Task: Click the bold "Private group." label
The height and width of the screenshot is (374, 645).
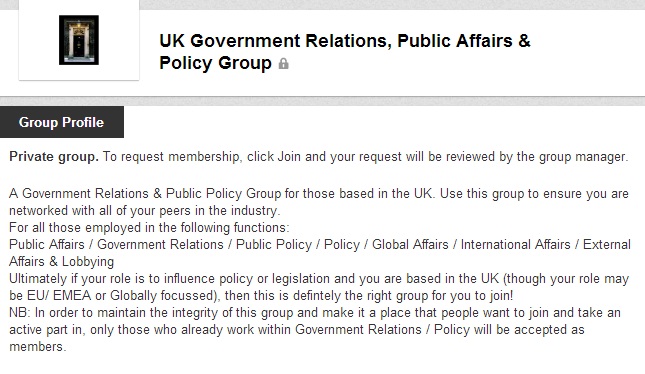Action: point(54,157)
